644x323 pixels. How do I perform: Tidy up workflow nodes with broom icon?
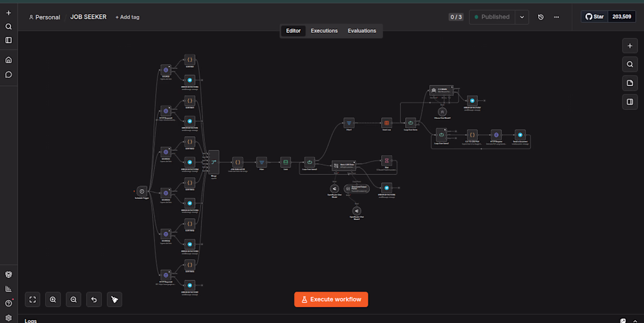(x=115, y=300)
